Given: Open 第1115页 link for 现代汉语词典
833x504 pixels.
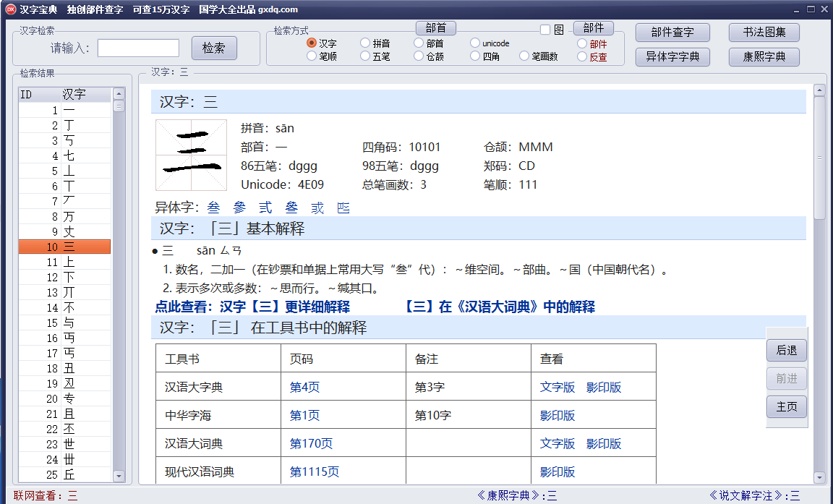Looking at the screenshot, I should pos(315,471).
